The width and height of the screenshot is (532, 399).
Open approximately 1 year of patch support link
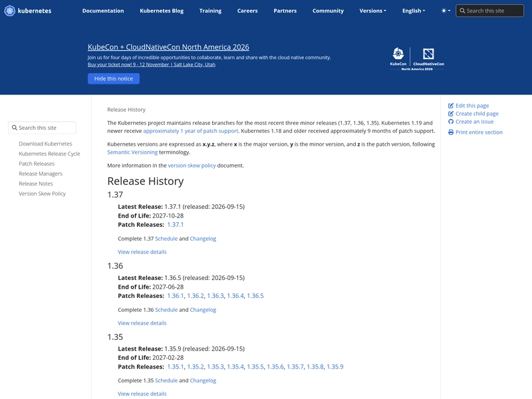point(191,131)
